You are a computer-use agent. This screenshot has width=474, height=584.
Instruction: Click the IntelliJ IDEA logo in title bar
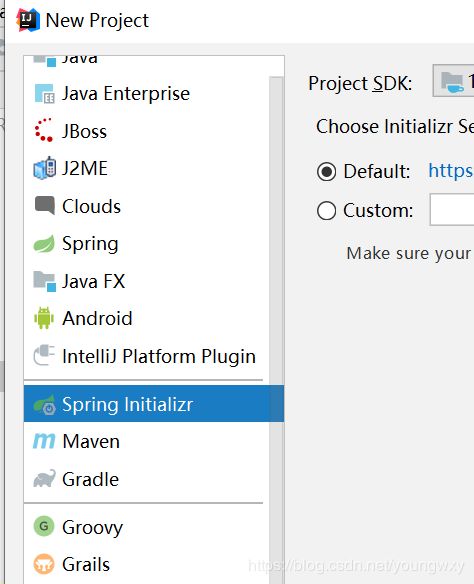28,20
